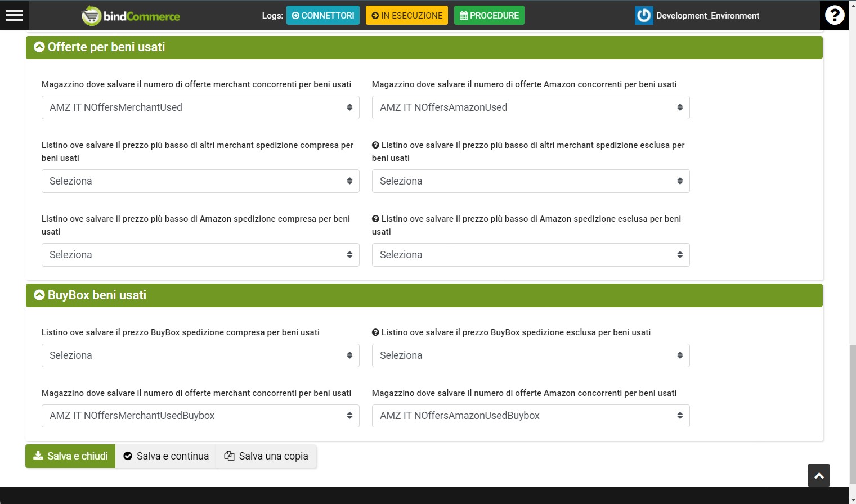The width and height of the screenshot is (856, 504).
Task: Open the hamburger navigation menu
Action: (14, 15)
